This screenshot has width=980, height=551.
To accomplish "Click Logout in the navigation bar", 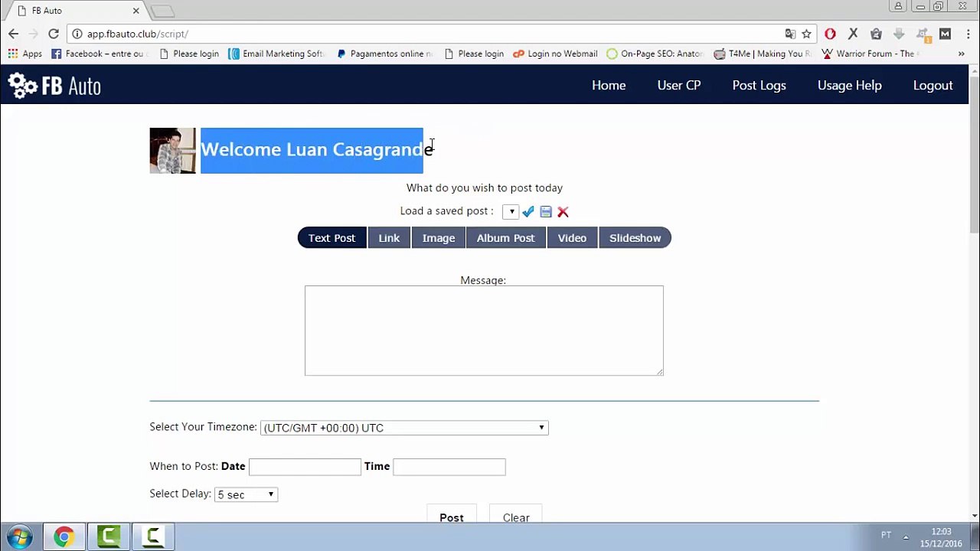I will (933, 86).
